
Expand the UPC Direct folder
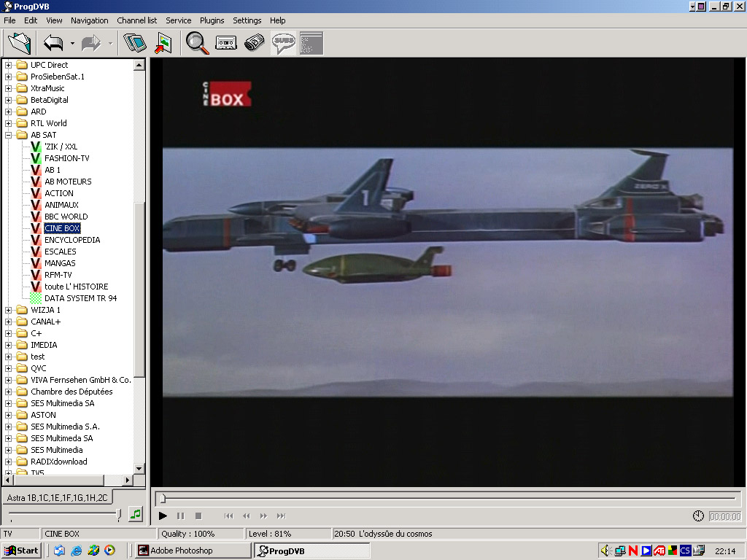(x=8, y=65)
